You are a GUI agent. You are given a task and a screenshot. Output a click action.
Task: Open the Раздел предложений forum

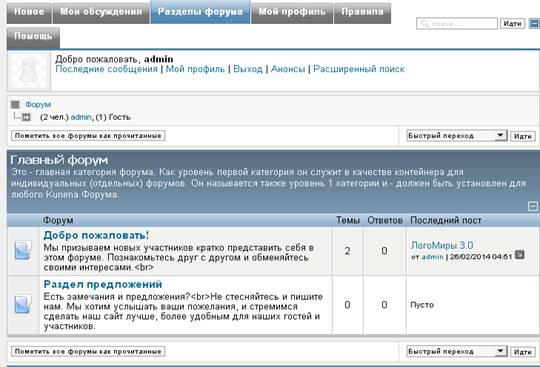[x=103, y=284]
